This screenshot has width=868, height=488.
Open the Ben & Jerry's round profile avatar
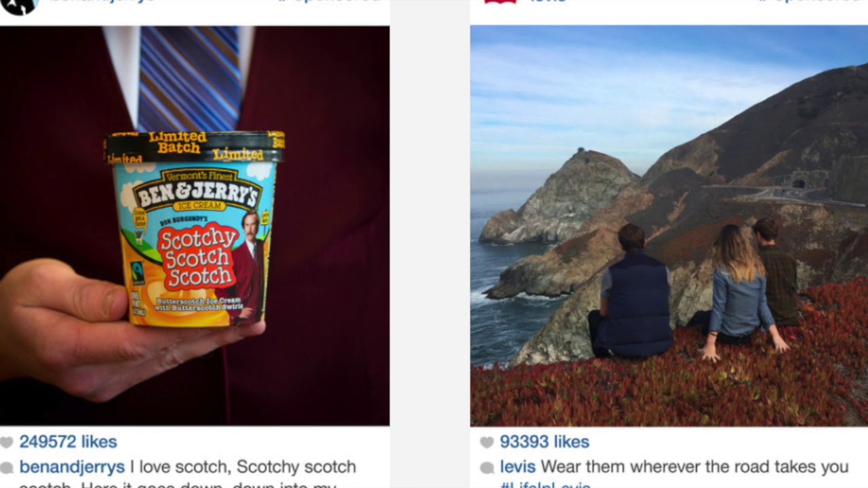[19, 5]
